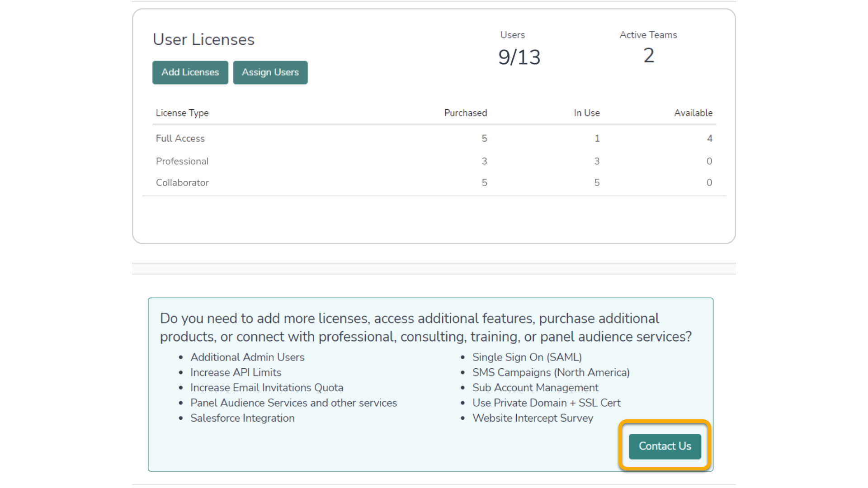Click the User Licenses heading
Screen dimensions: 868x488
point(203,40)
